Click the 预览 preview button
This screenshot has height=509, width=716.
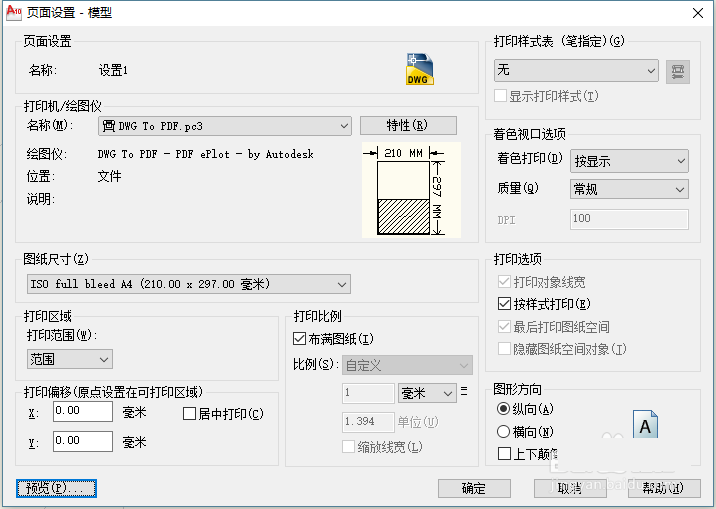tap(57, 488)
